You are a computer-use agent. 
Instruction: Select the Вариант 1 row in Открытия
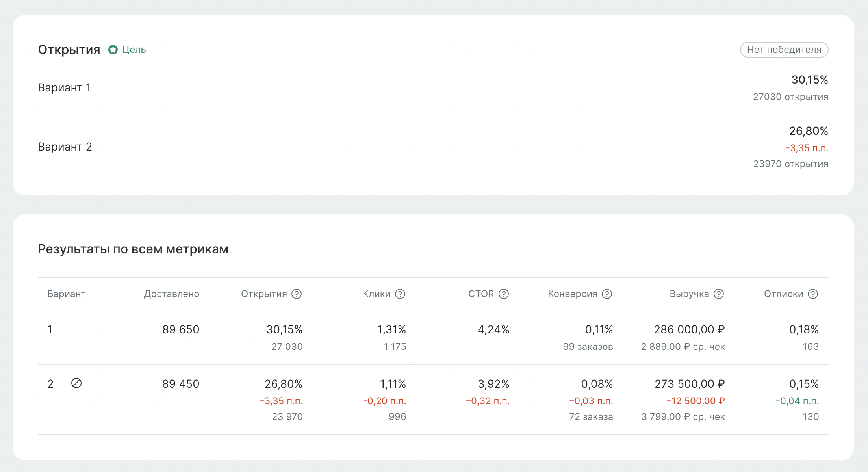pos(64,87)
